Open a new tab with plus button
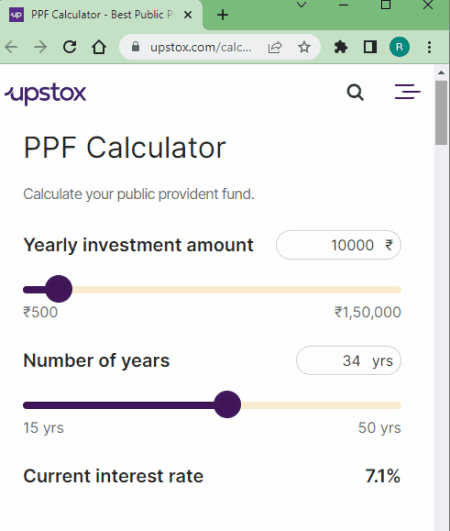Viewport: 450px width, 531px height. coord(222,15)
